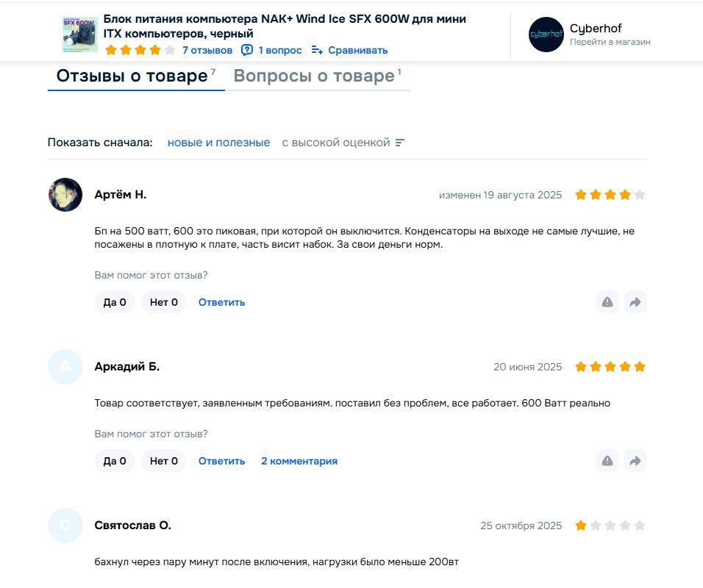
Task: Click share arrow on Артём Н. review
Action: [x=635, y=302]
